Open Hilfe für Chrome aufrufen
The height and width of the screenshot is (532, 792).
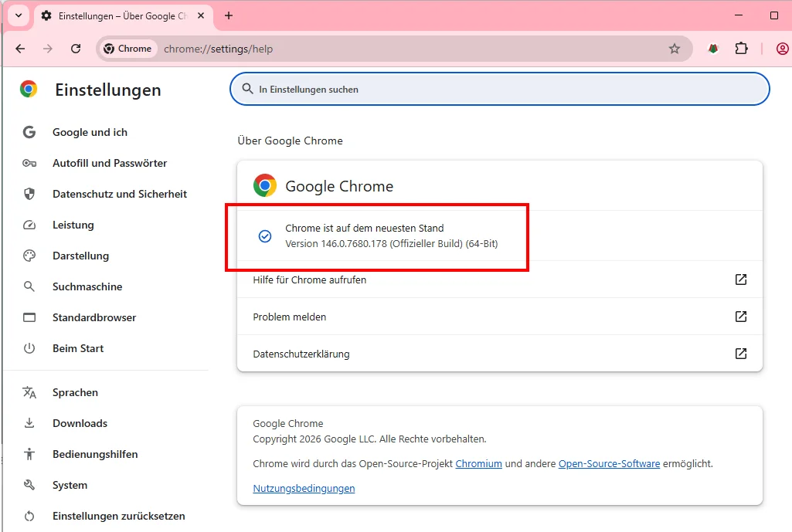(500, 280)
